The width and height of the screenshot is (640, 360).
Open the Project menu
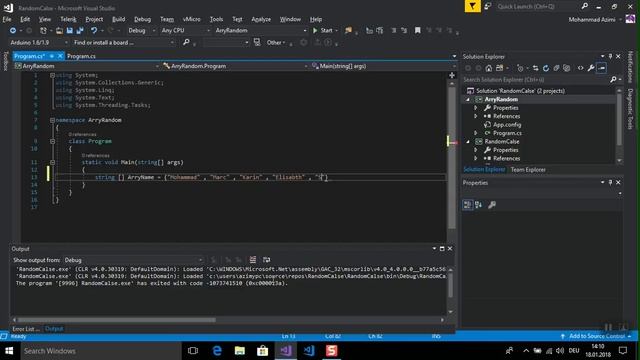coord(94,19)
